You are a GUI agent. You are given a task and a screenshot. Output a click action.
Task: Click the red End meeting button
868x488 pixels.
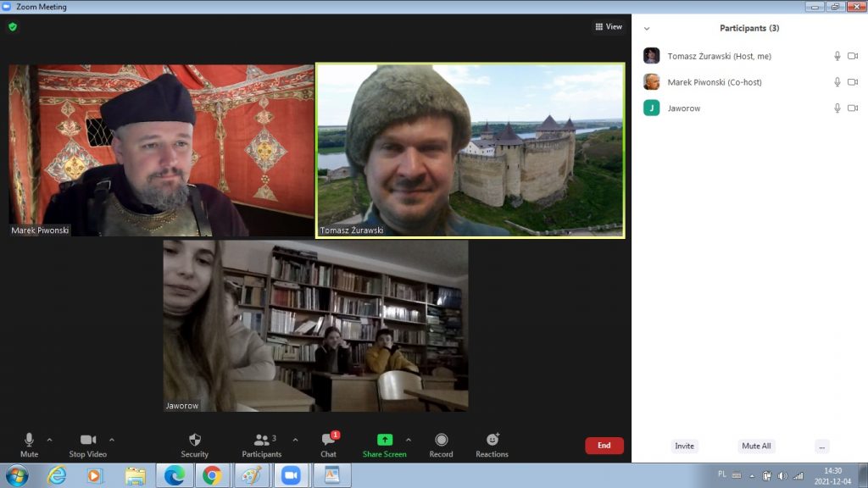click(x=604, y=446)
